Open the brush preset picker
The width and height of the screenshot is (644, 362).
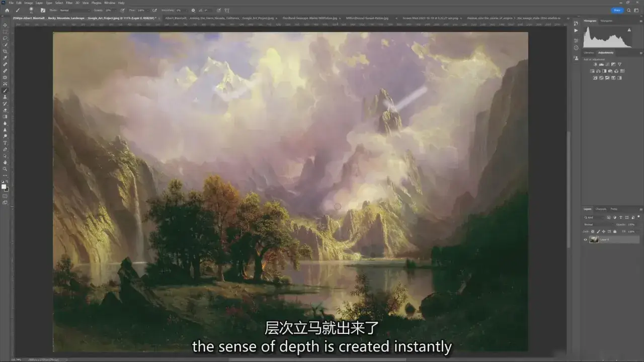[31, 10]
